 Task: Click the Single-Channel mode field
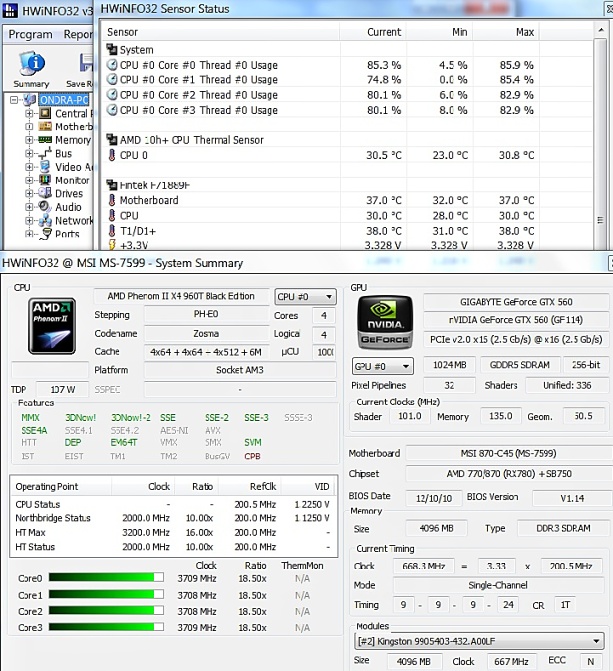click(x=498, y=585)
